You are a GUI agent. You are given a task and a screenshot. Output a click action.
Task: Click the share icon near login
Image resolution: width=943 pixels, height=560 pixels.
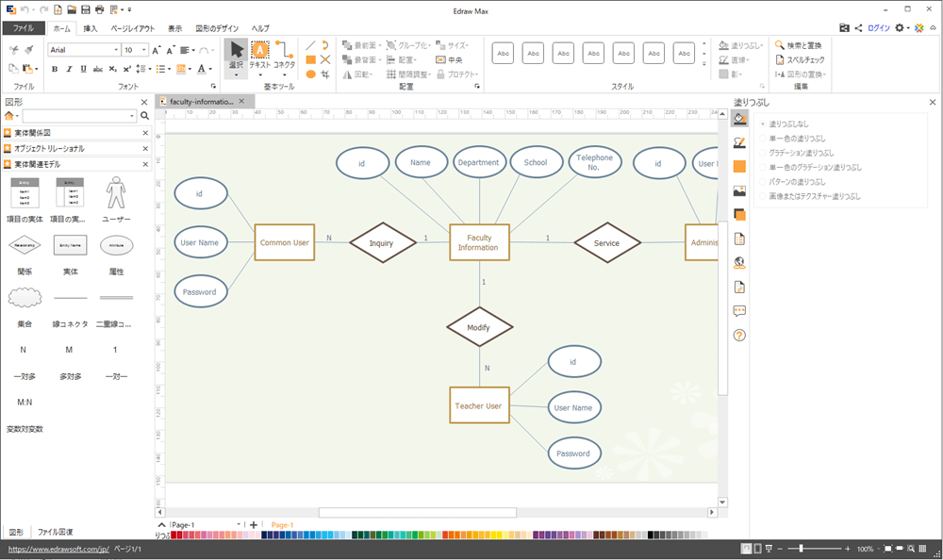coord(858,27)
